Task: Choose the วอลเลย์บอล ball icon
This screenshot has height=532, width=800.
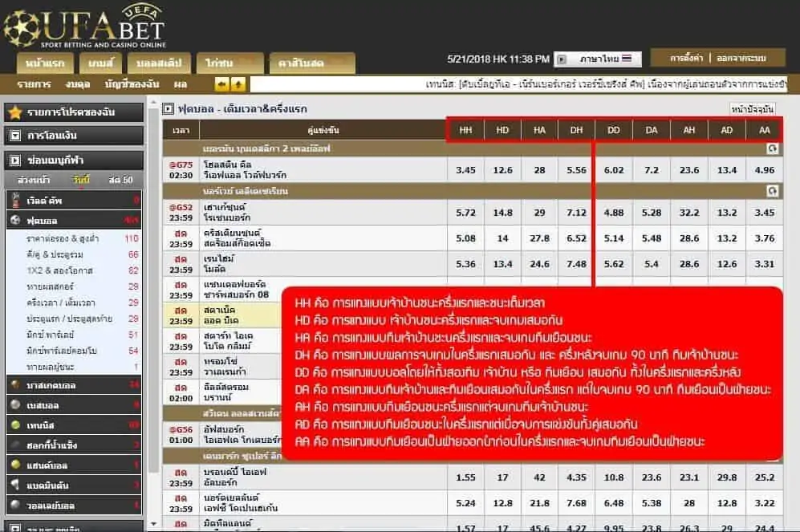Action: pyautogui.click(x=16, y=505)
